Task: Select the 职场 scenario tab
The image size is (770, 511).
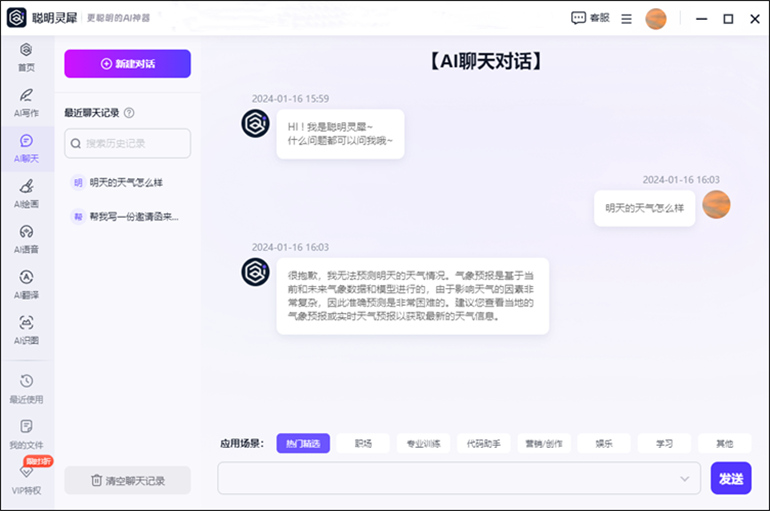Action: coord(363,443)
